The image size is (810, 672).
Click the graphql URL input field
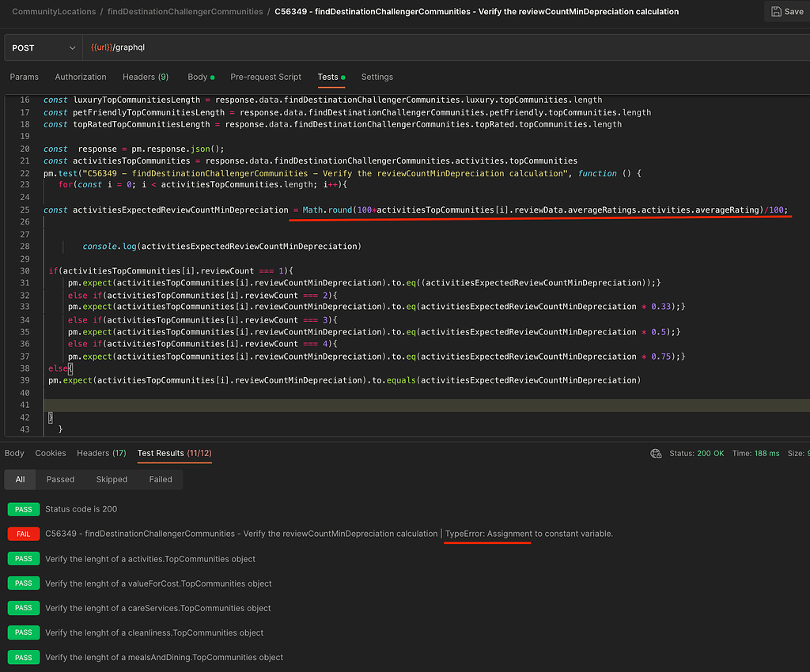[443, 48]
